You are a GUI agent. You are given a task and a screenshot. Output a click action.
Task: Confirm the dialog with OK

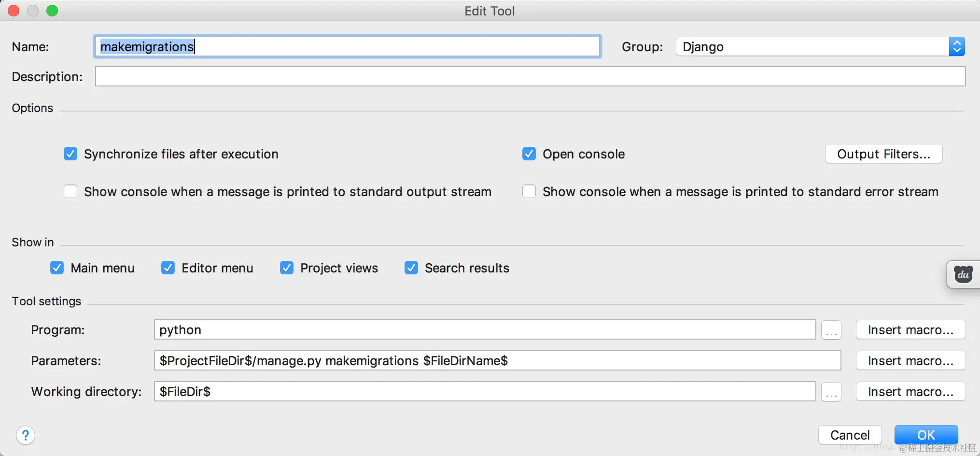[x=926, y=435]
